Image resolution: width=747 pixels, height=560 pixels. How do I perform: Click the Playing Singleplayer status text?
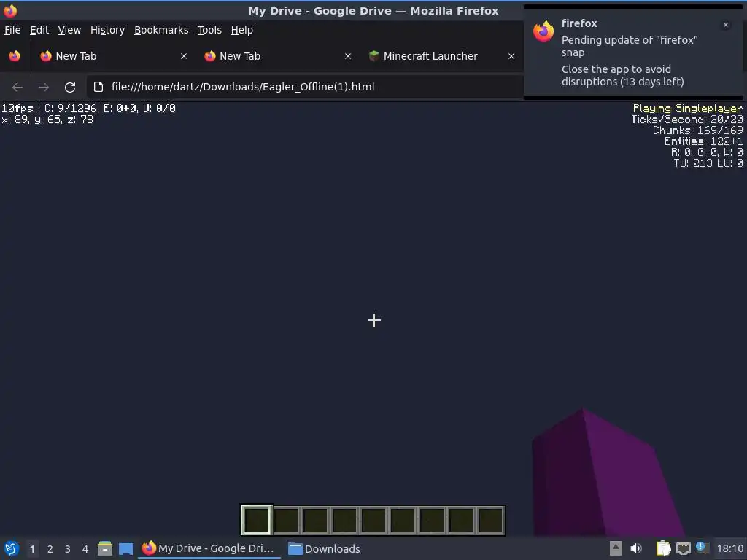point(687,109)
